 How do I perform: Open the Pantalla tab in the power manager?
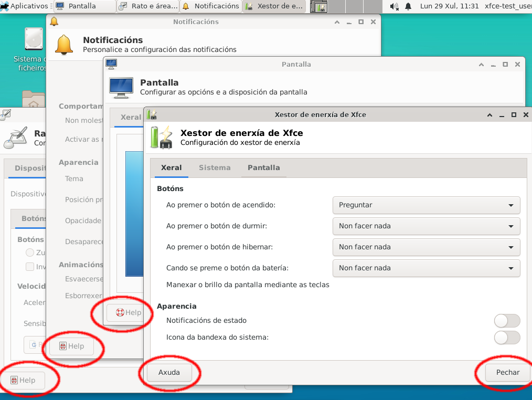(263, 167)
